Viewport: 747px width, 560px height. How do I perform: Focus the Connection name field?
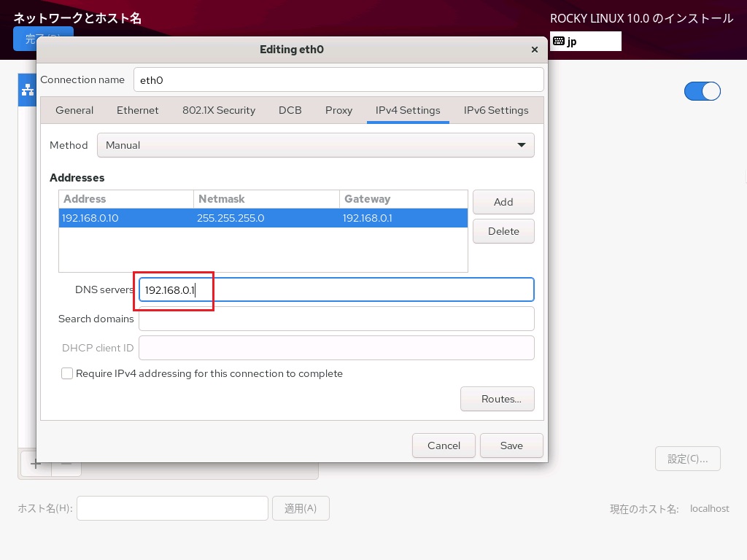(338, 80)
